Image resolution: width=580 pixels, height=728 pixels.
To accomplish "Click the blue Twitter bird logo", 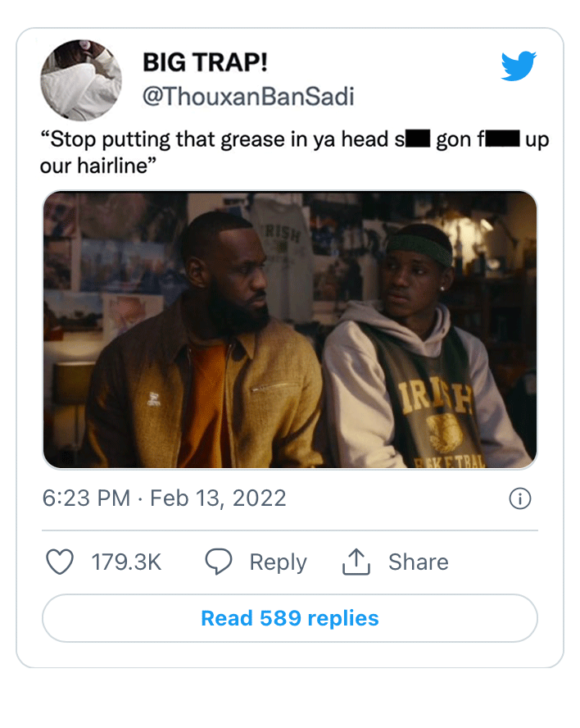I will [x=519, y=66].
